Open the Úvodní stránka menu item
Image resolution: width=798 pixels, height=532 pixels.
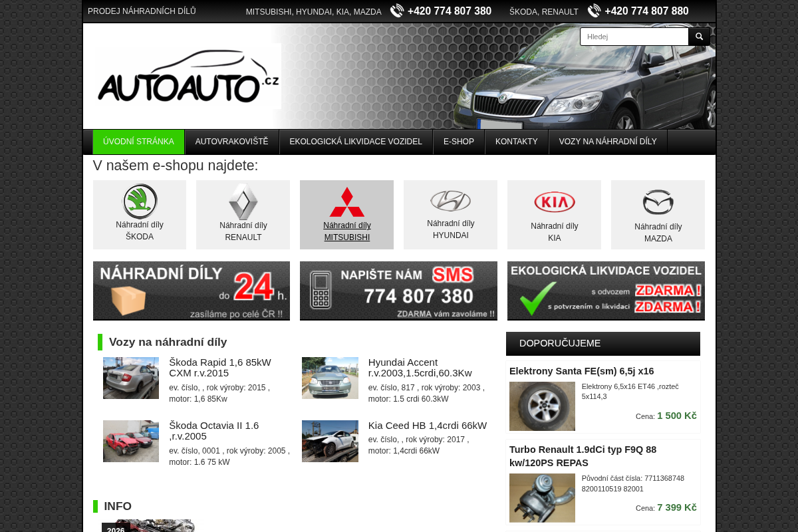[138, 142]
